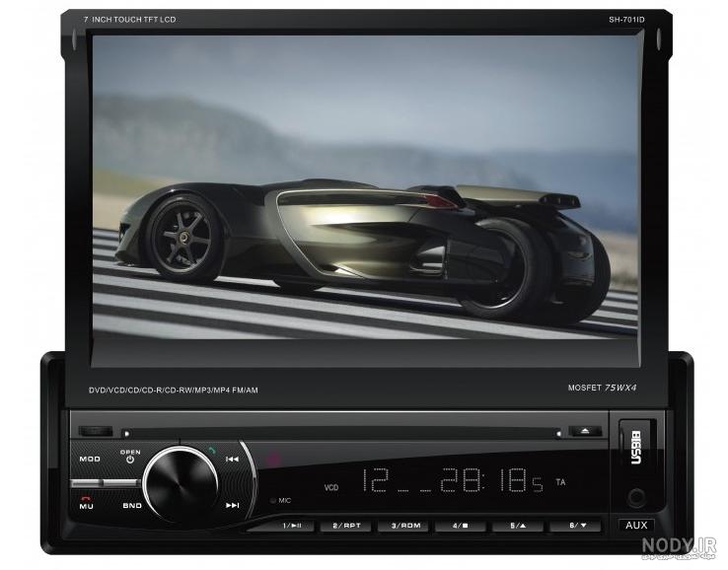Click the disc eject button
Image resolution: width=728 pixels, height=570 pixels.
coord(585,431)
